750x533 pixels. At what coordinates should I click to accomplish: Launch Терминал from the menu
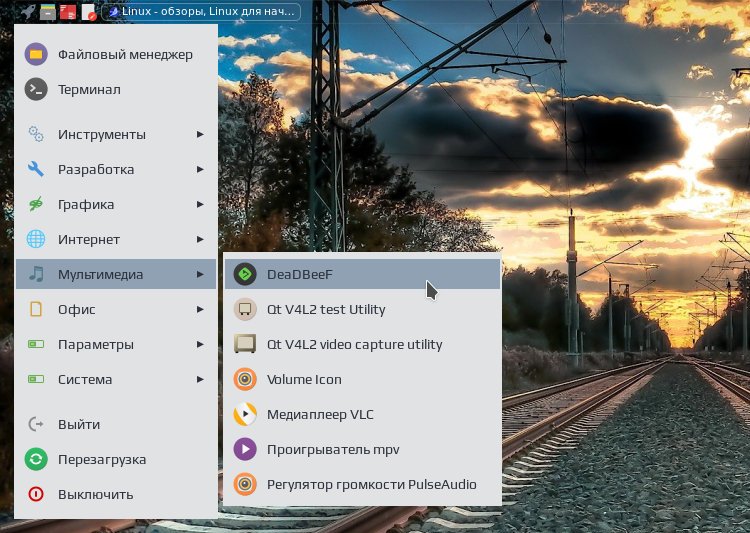point(116,89)
